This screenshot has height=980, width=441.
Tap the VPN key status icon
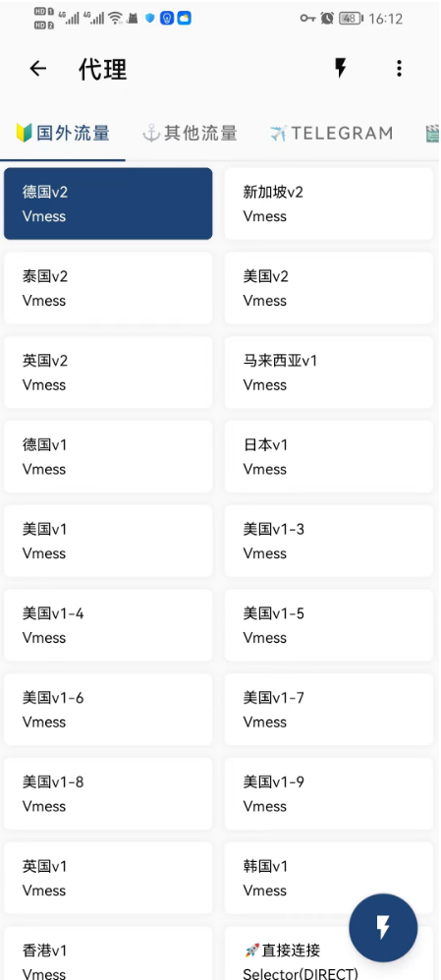click(308, 18)
